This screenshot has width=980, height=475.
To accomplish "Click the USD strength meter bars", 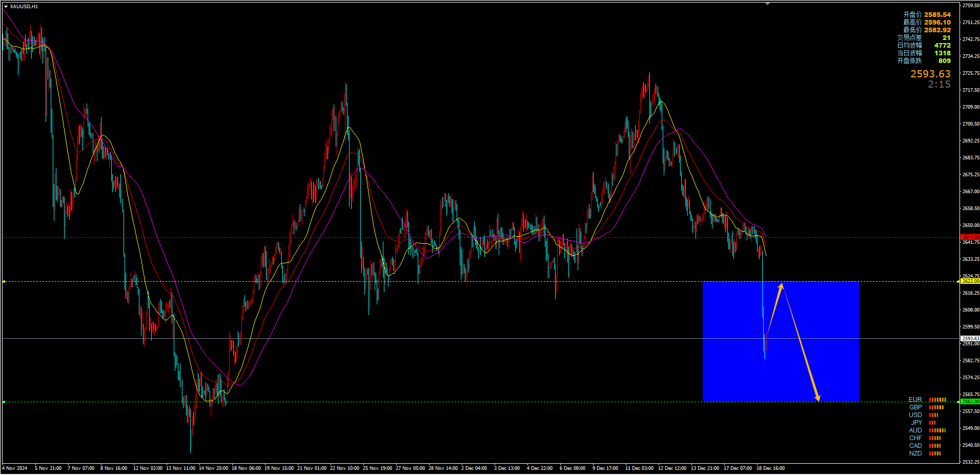I will click(x=934, y=415).
